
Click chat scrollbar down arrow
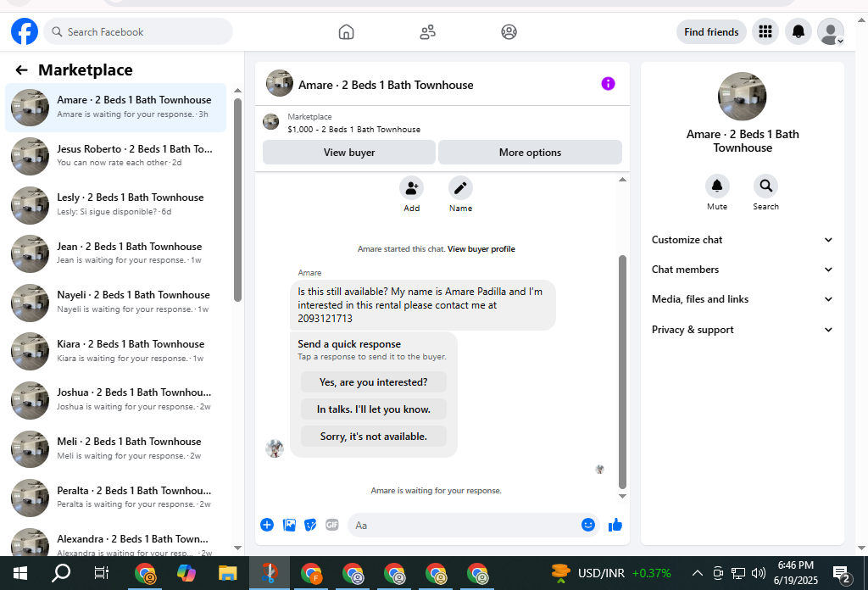tap(622, 496)
